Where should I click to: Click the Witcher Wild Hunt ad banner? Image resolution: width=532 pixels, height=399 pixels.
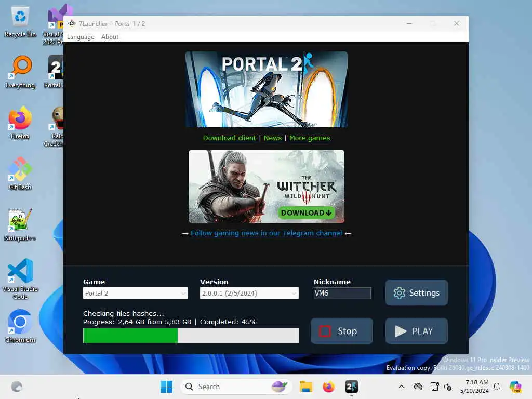point(267,187)
